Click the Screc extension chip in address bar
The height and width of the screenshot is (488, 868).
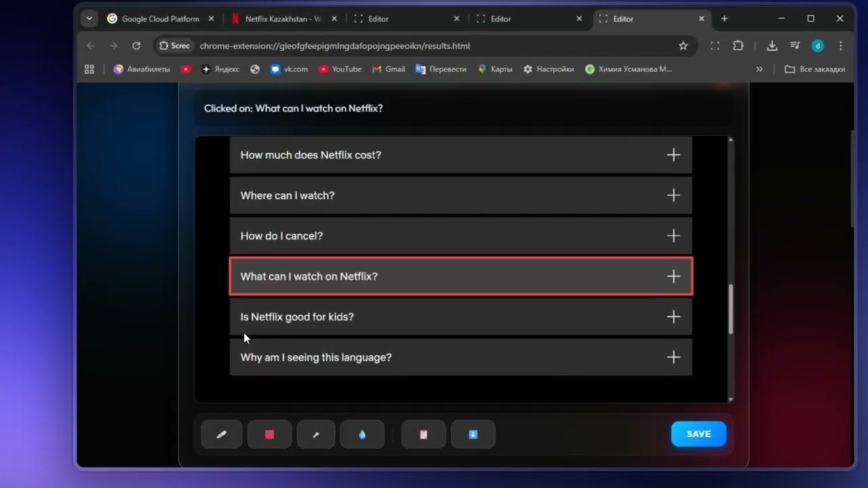174,46
